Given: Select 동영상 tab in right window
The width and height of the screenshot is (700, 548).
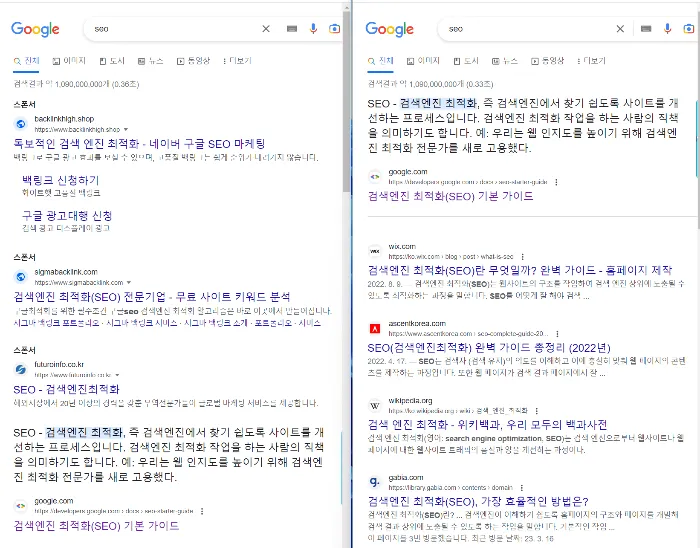Looking at the screenshot, I should (547, 61).
